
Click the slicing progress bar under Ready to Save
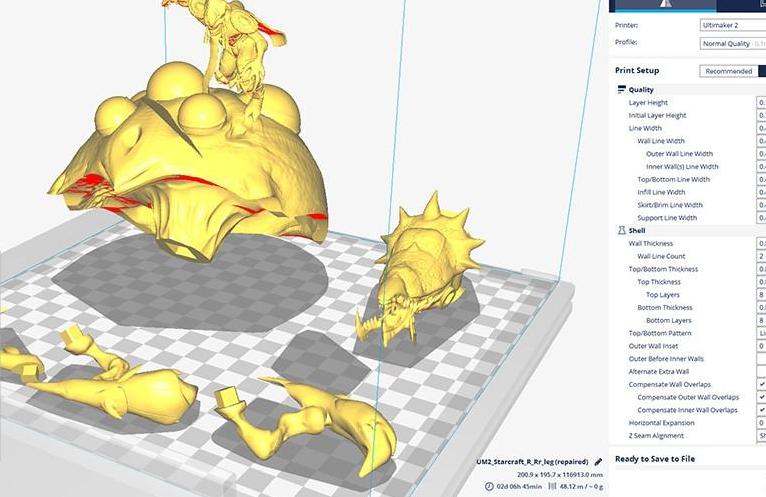click(x=690, y=468)
